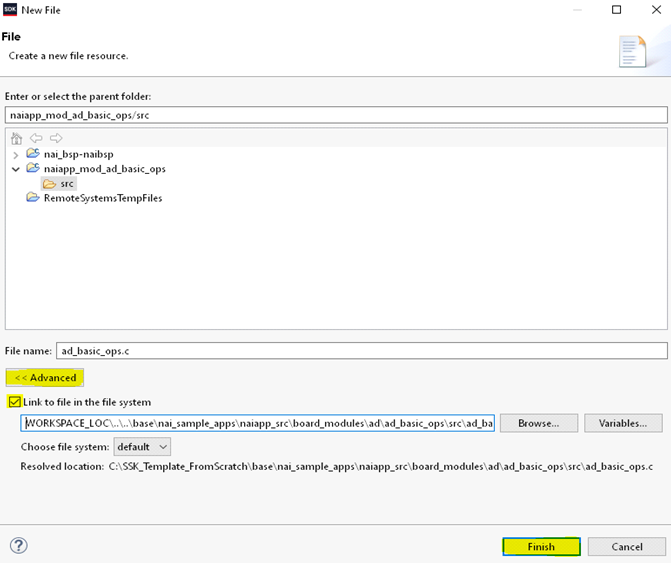Click the SDK icon in title bar

[x=10, y=10]
